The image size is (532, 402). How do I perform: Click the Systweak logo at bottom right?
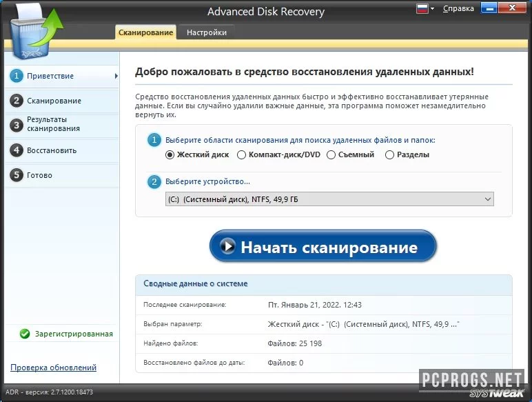497,393
